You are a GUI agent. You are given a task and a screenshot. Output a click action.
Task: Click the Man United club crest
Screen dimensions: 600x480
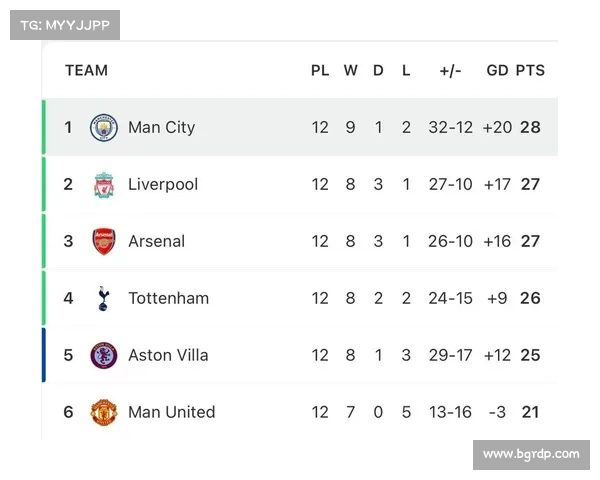pos(104,412)
